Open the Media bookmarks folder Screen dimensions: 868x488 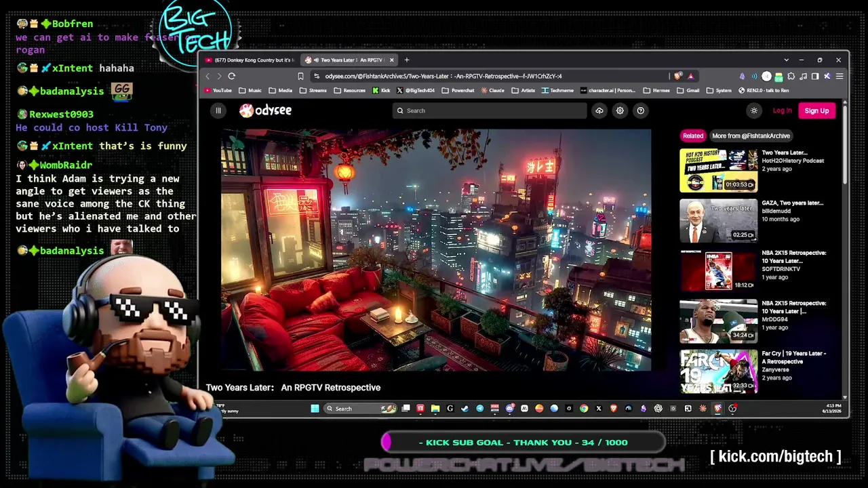(281, 90)
